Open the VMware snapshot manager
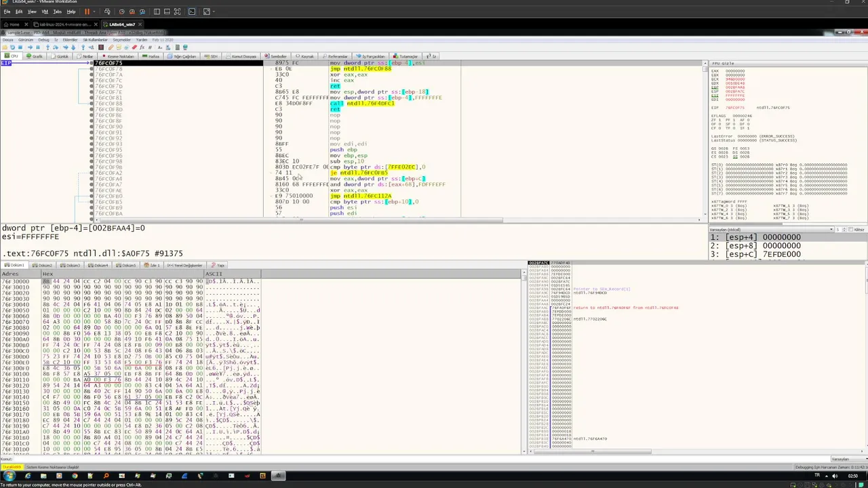 click(x=142, y=12)
